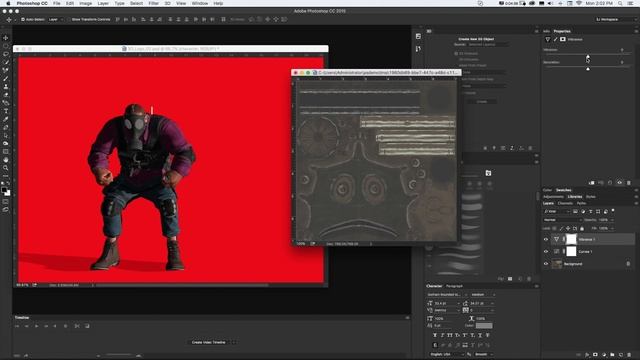Screen dimensions: 640x360
Task: Switch to the Swatches tab
Action: click(564, 190)
